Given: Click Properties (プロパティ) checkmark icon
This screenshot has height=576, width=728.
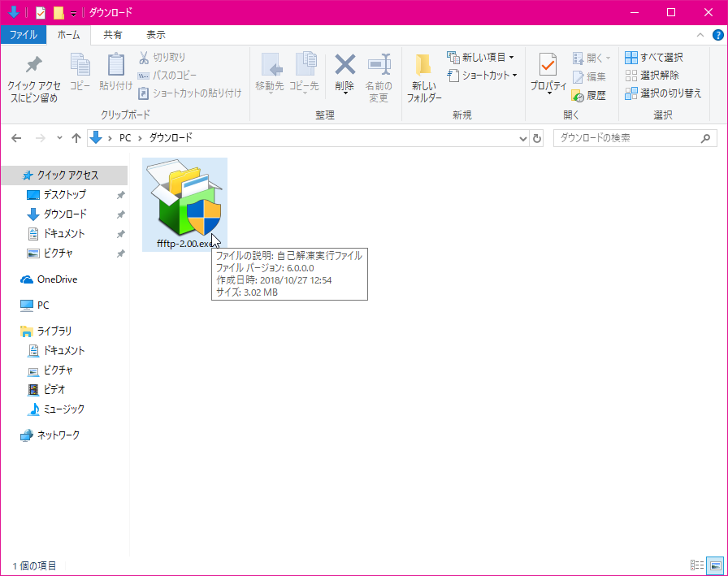Looking at the screenshot, I should [548, 64].
